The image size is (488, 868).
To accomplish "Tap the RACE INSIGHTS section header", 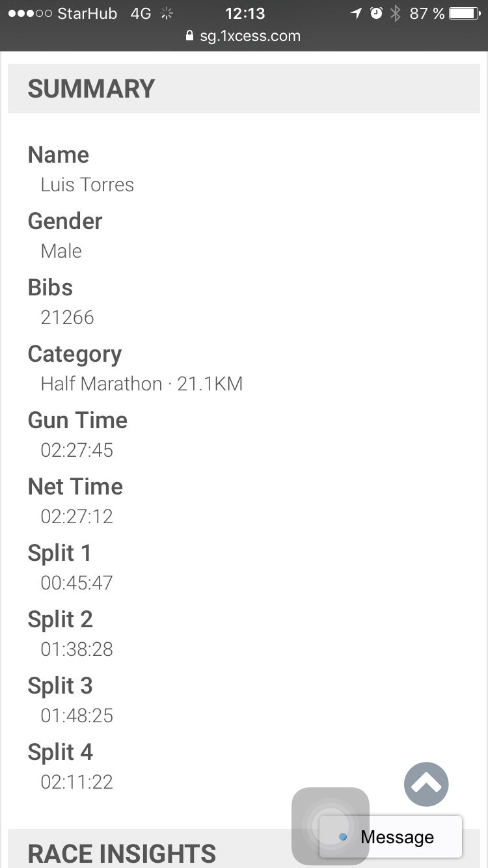I will click(x=122, y=852).
